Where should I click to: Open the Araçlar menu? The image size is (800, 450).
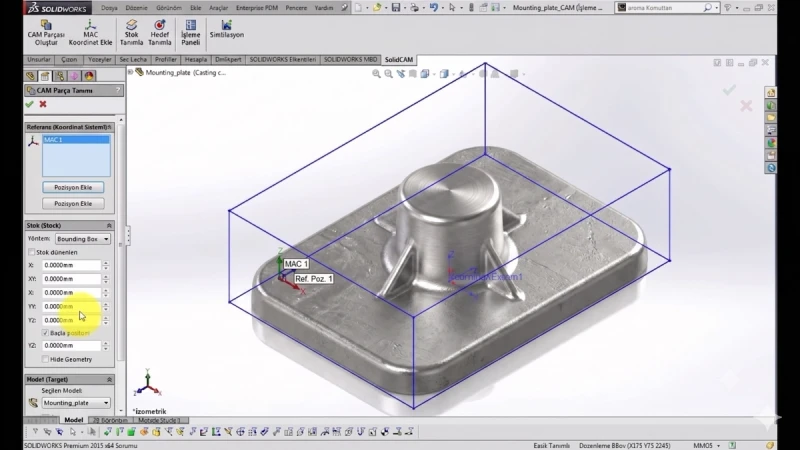tap(218, 8)
